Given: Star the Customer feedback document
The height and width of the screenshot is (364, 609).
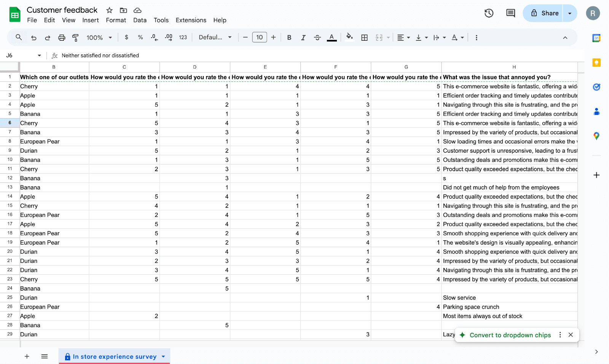Looking at the screenshot, I should click(x=109, y=10).
